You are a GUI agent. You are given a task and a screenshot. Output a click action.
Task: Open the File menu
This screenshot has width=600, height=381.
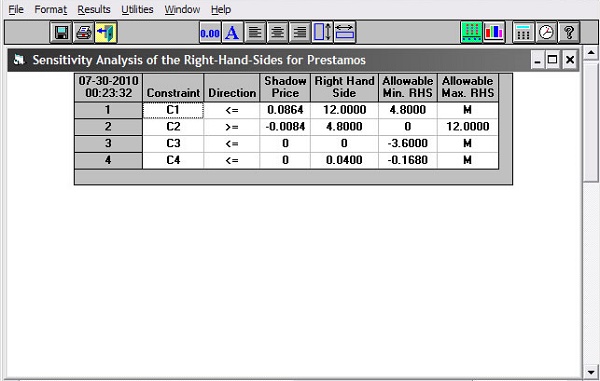[16, 10]
